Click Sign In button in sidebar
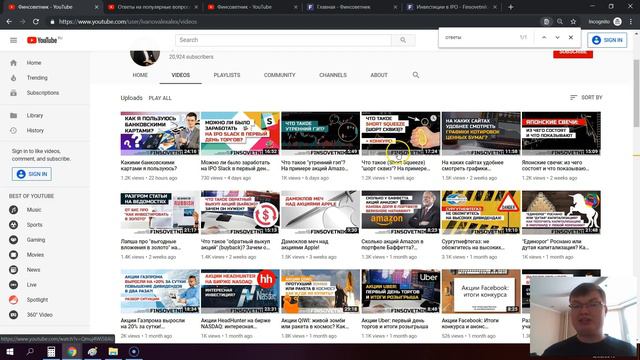Viewport: 640px width, 360px height. (x=31, y=174)
